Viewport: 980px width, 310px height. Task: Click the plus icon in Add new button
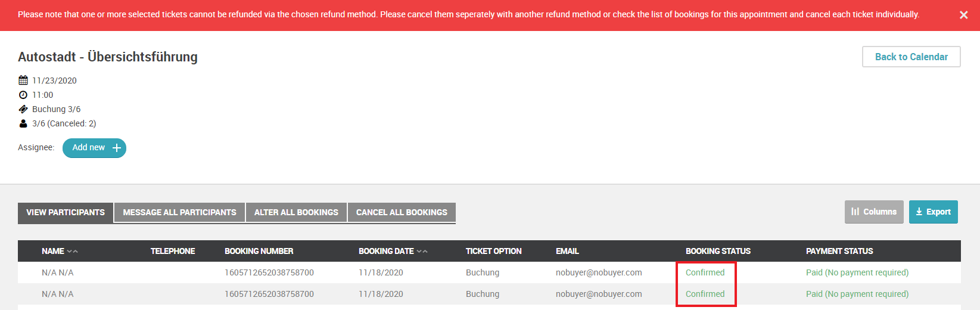117,148
